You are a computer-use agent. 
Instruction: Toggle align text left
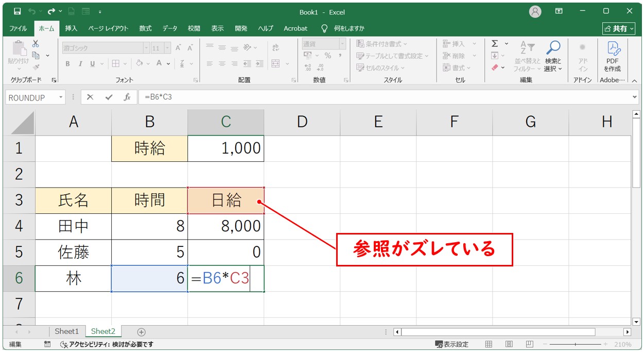click(x=210, y=64)
